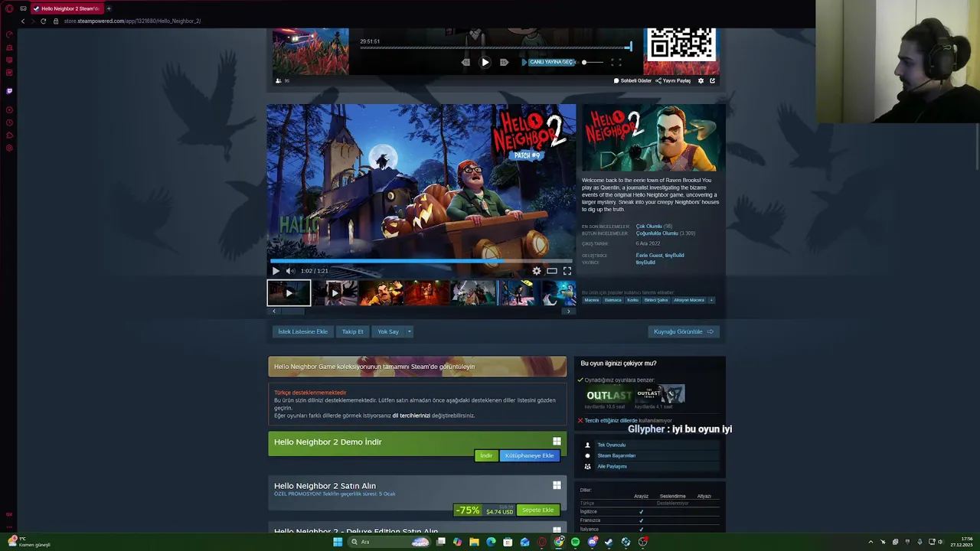
Task: Enter fullscreen on broadcast player
Action: pyautogui.click(x=616, y=62)
